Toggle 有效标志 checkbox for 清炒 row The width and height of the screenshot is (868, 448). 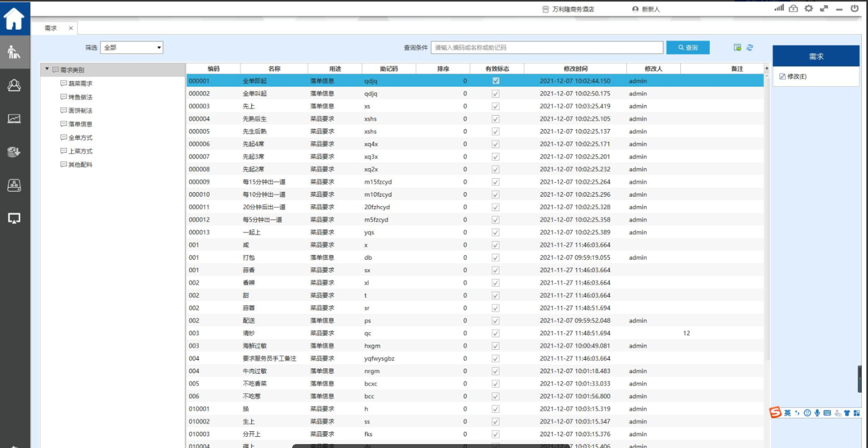click(x=495, y=333)
